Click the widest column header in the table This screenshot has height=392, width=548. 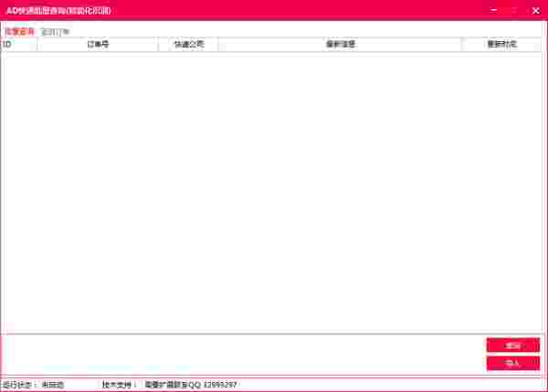point(340,45)
